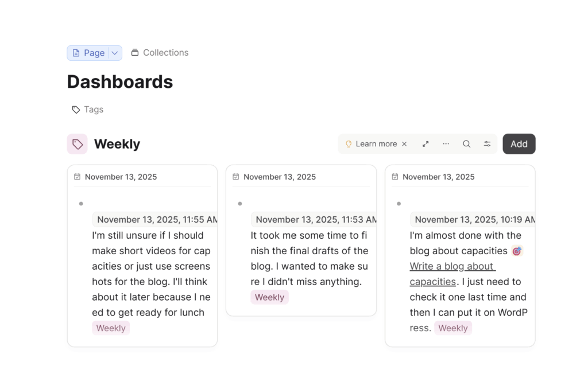Expand the Weekly collection to full view
The width and height of the screenshot is (588, 381).
[425, 144]
